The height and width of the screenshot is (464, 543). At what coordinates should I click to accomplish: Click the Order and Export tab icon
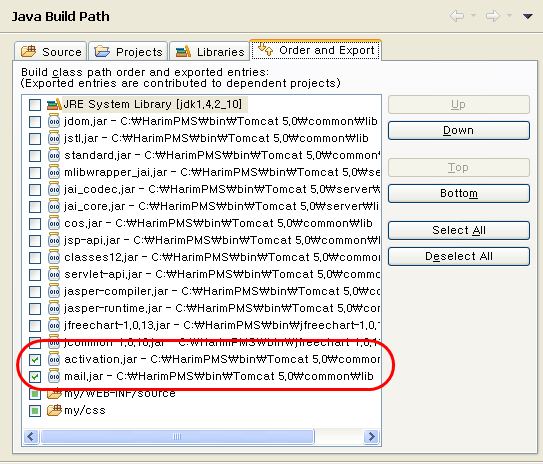coord(266,49)
